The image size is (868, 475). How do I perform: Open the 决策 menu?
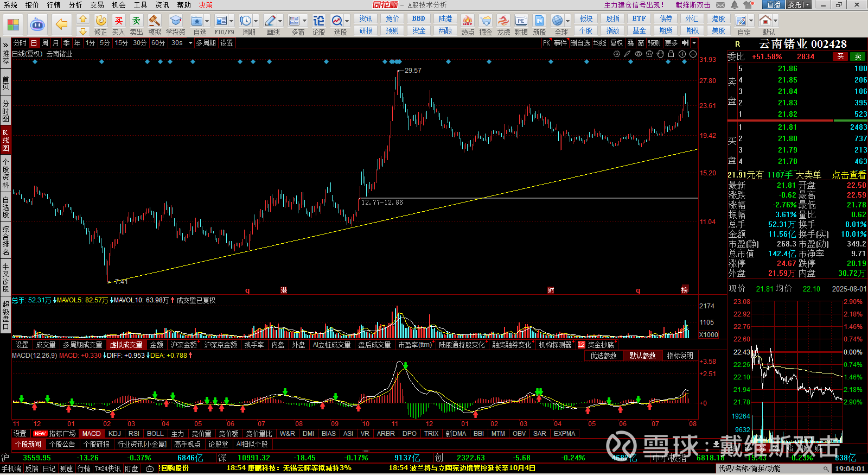(206, 5)
